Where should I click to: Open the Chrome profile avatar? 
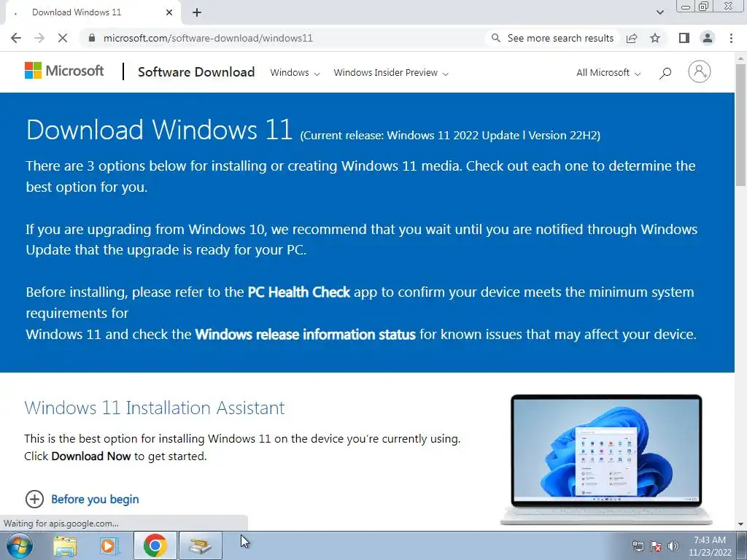(x=708, y=38)
